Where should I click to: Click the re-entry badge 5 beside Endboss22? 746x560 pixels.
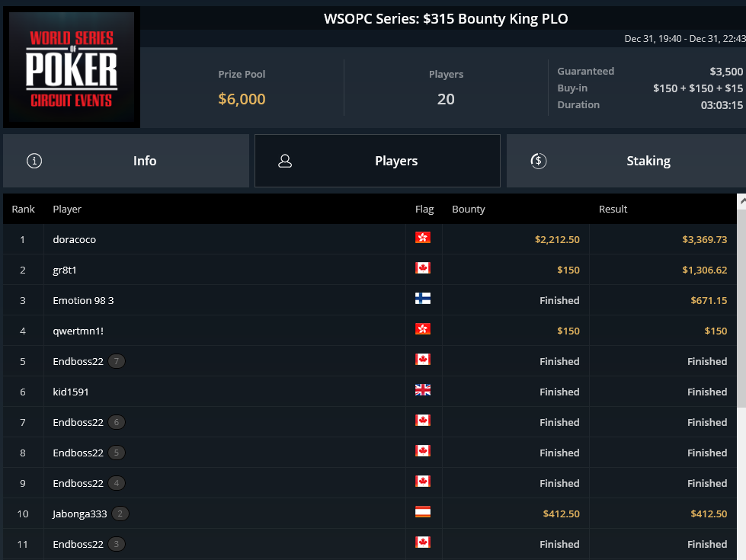coord(117,453)
